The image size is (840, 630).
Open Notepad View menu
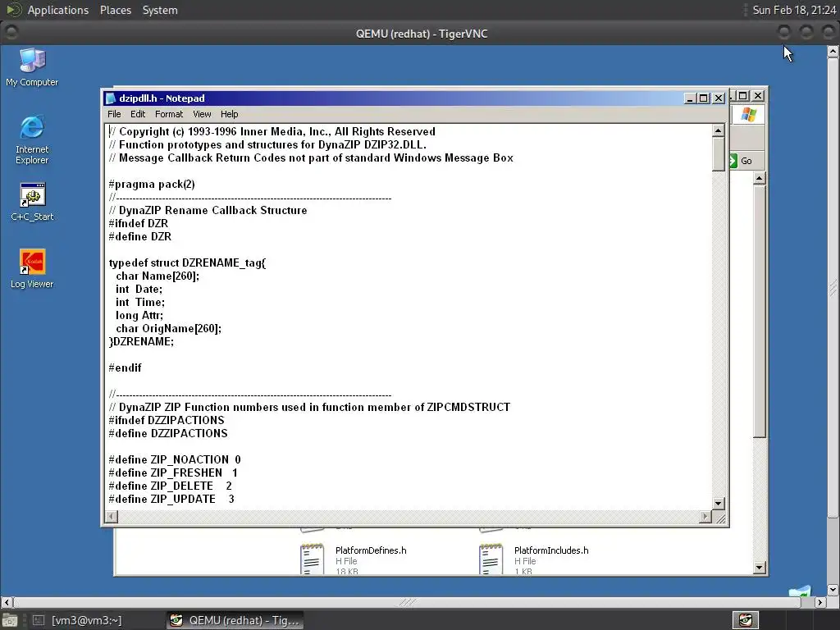(202, 114)
